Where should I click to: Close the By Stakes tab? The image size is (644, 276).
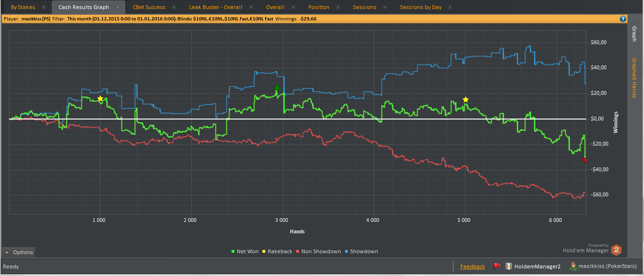click(43, 7)
